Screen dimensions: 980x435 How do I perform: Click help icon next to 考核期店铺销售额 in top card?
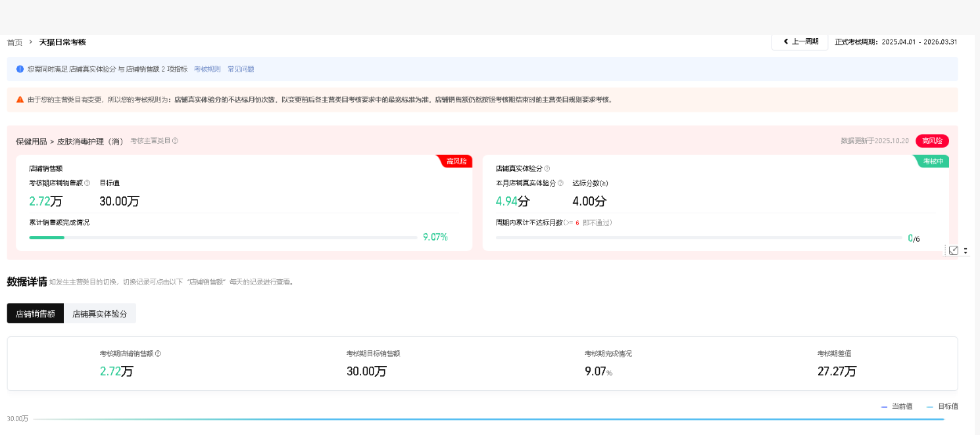click(87, 183)
